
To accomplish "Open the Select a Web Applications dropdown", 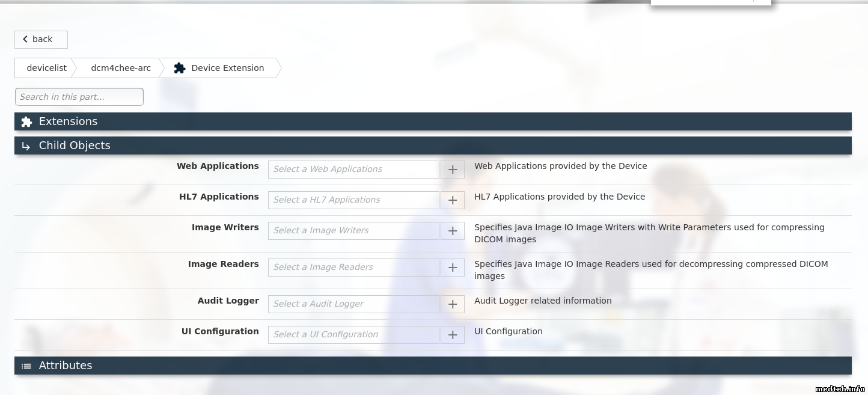I will tap(353, 170).
